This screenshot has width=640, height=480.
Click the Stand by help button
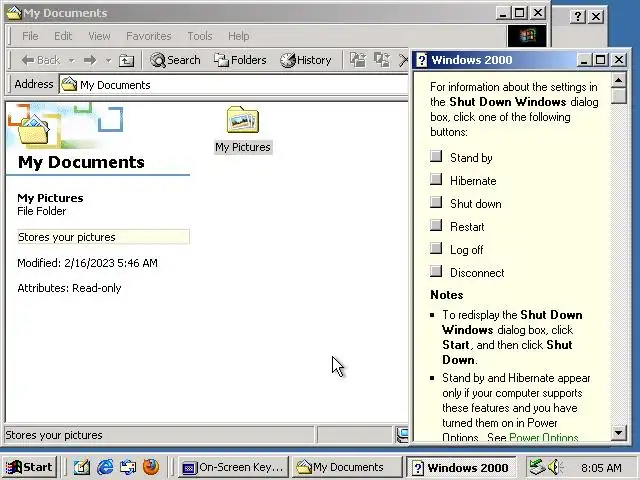[436, 156]
